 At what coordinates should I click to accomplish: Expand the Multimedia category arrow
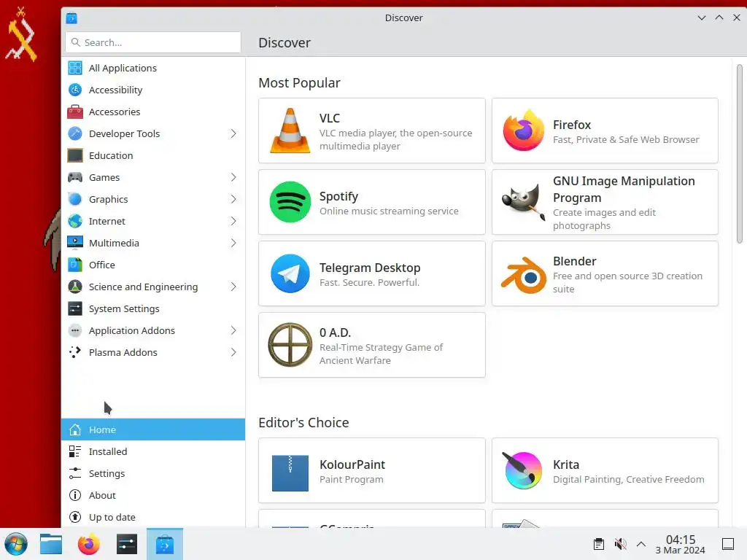coord(233,243)
